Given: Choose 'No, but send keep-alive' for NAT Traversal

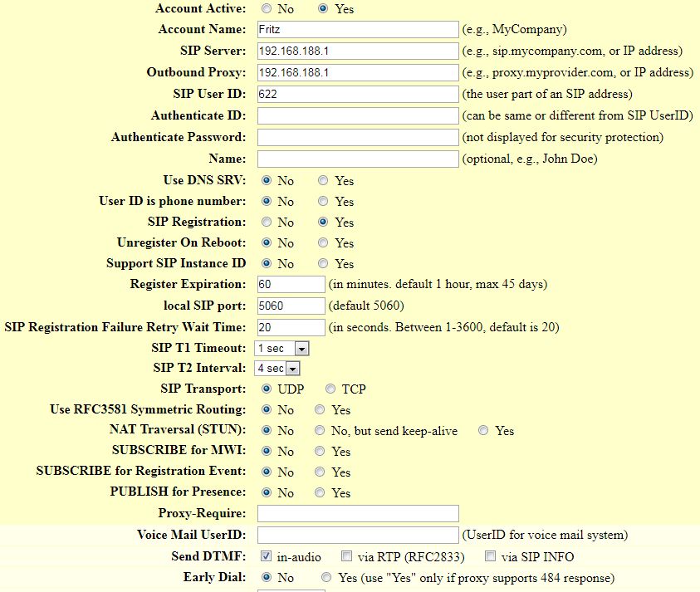Looking at the screenshot, I should (320, 431).
